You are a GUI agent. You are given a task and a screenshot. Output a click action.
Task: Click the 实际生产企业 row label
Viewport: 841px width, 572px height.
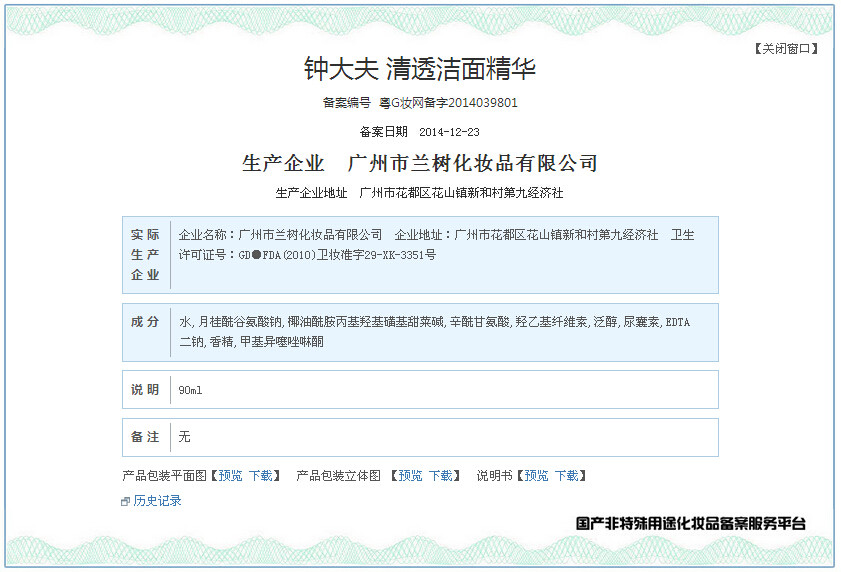click(145, 255)
